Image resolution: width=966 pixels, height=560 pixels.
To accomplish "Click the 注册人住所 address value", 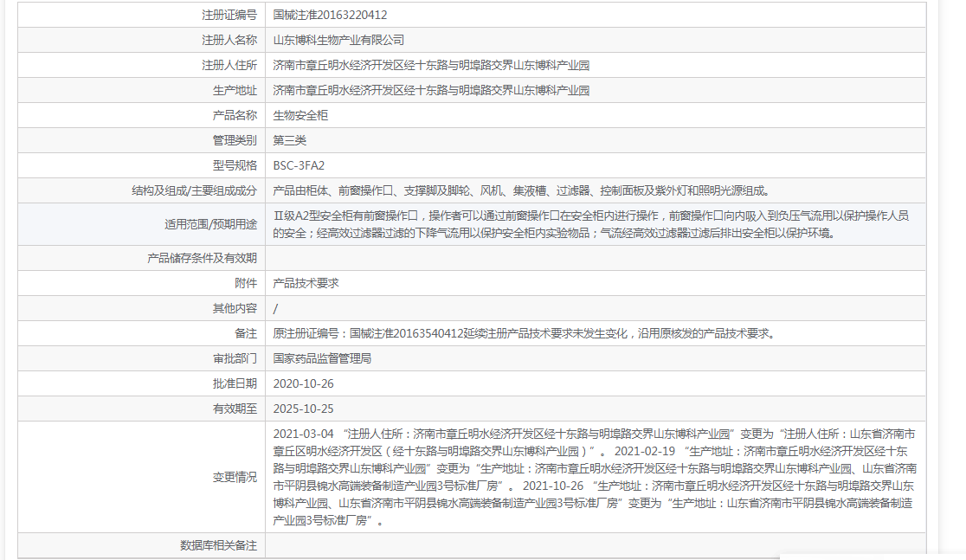I will 431,65.
